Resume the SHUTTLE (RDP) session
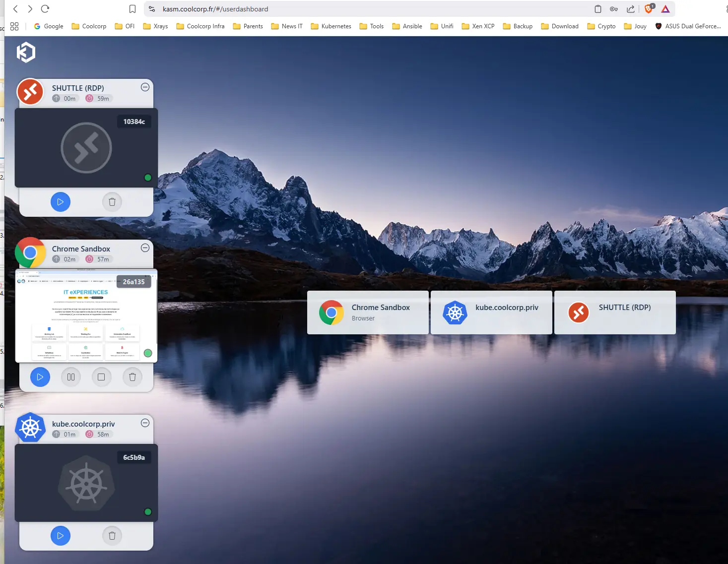The image size is (728, 564). [x=61, y=202]
